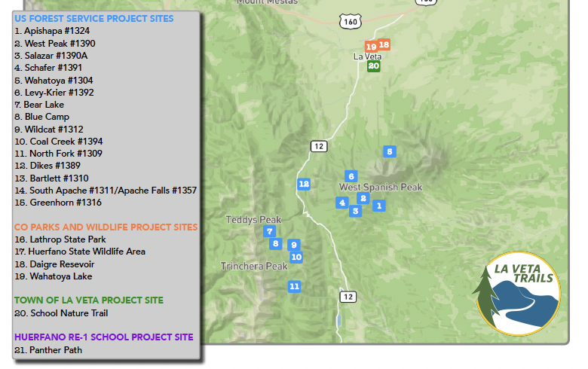
Task: Click green map marker number 20
Action: [x=373, y=66]
